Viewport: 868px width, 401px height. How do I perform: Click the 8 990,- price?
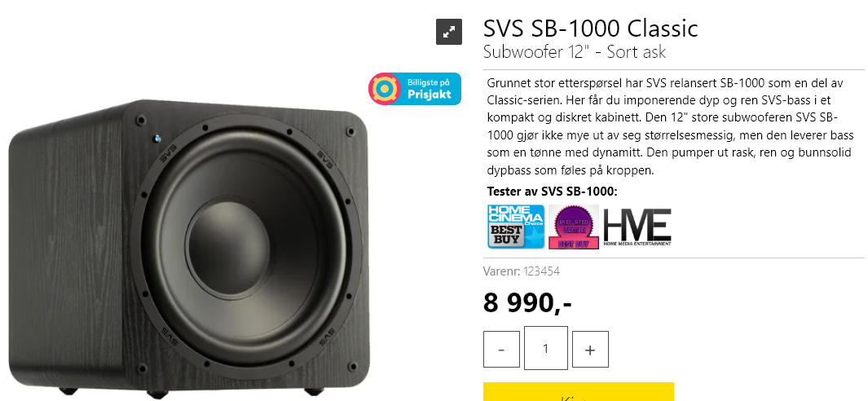pyautogui.click(x=527, y=302)
